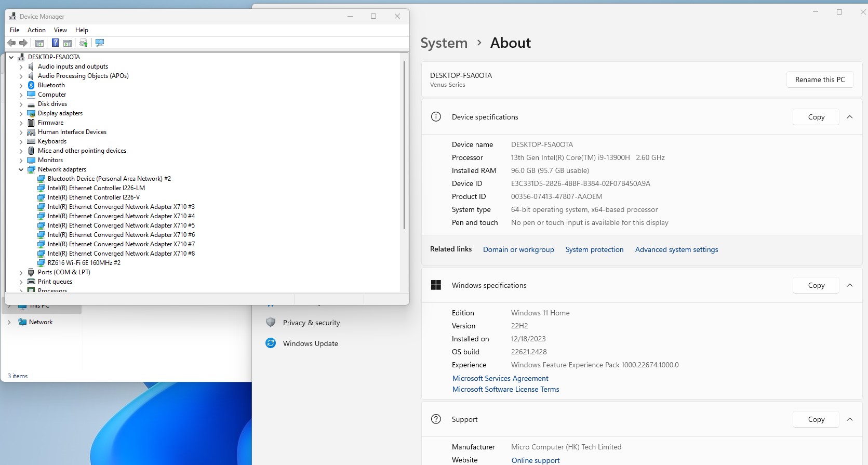Click the Device Manager vertical scrollbar
The height and width of the screenshot is (465, 868).
pos(404,145)
